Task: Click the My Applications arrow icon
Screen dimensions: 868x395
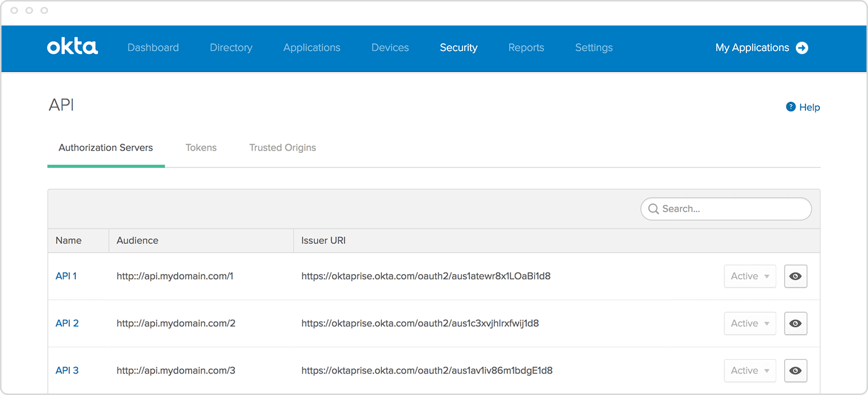Action: point(802,48)
